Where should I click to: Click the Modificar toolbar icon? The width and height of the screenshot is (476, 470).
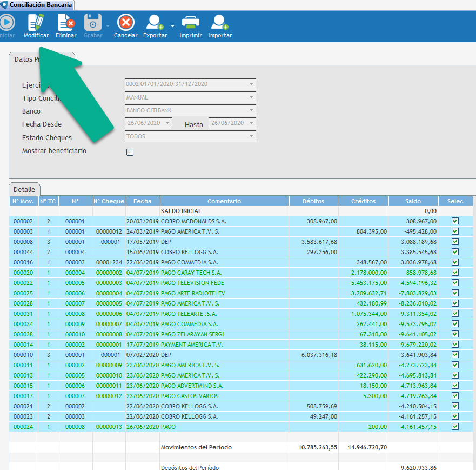point(36,23)
